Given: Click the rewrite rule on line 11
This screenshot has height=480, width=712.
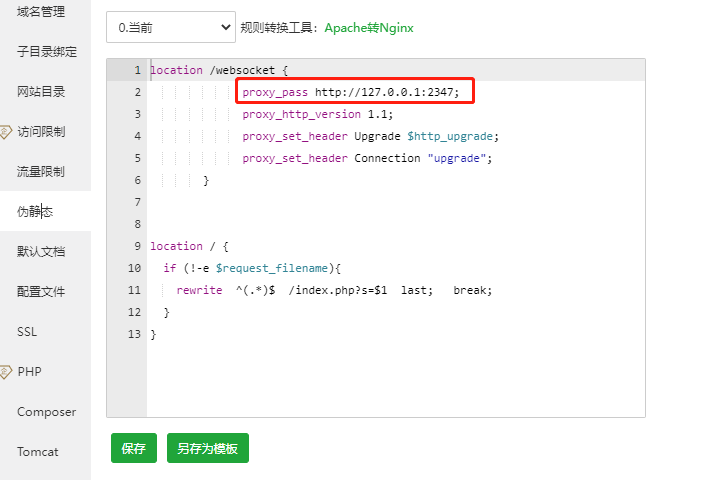Looking at the screenshot, I should tap(334, 290).
